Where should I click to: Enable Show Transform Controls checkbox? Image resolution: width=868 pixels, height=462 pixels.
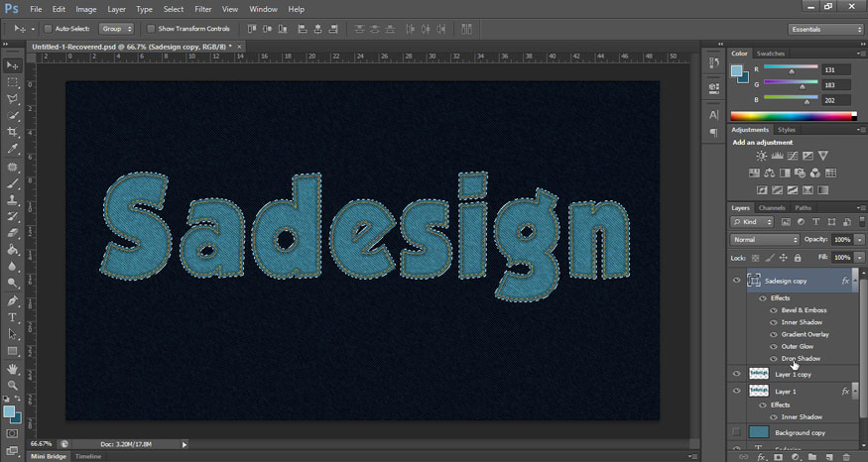pos(151,29)
